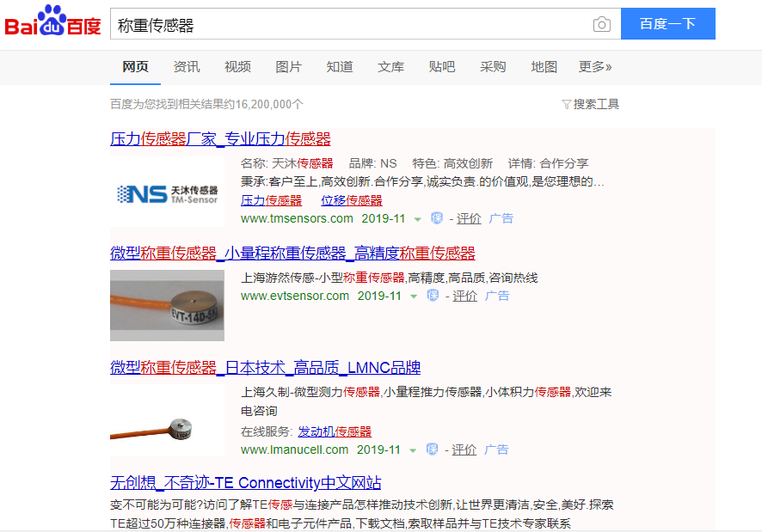Viewport: 762px width, 532px height.
Task: Click the 压力传感器 sublink under NS result
Action: (271, 200)
